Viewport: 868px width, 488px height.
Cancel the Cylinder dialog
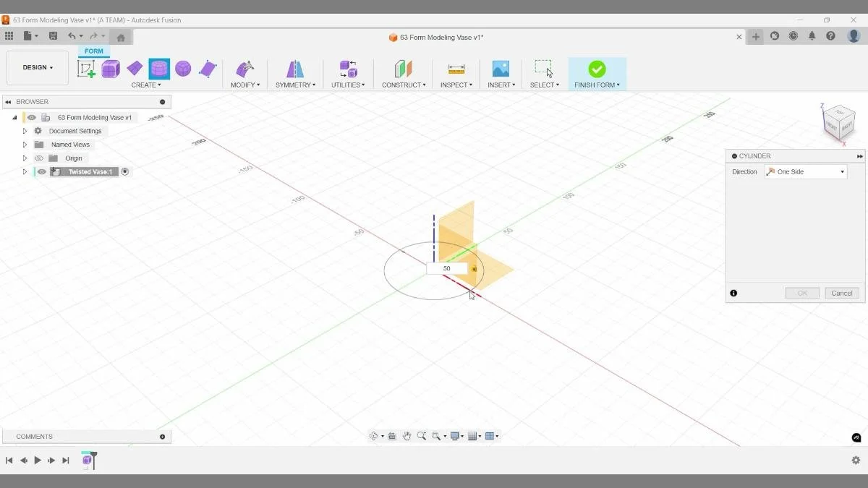841,293
